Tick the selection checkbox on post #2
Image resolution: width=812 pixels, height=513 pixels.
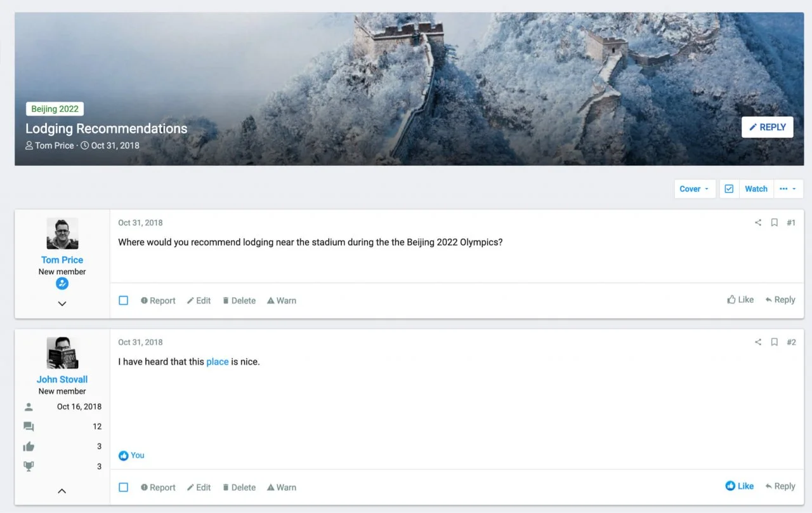124,487
